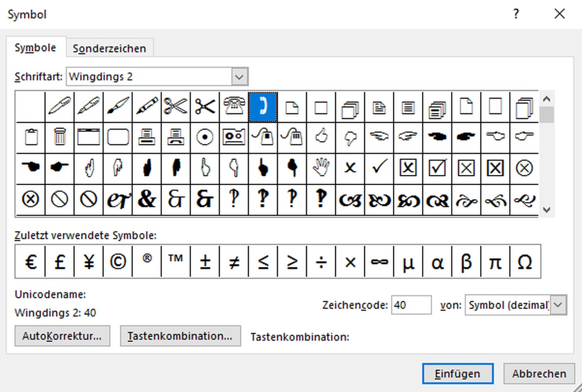Viewport: 582px width, 392px height.
Task: Click the scrollbar down arrow on symbol grid
Action: pos(547,210)
